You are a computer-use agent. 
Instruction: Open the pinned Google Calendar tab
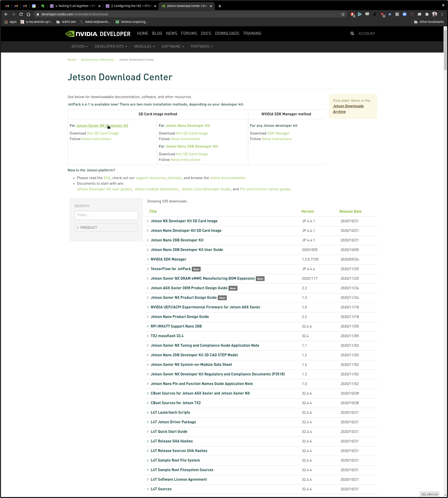point(34,6)
